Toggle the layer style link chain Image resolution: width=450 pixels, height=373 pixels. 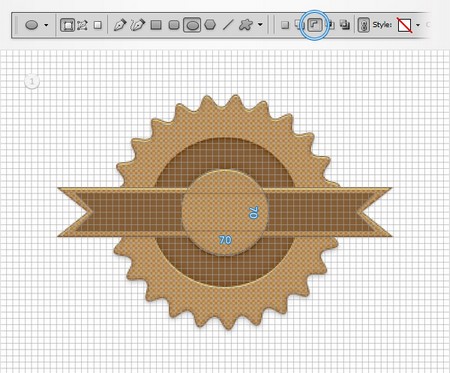(x=364, y=25)
